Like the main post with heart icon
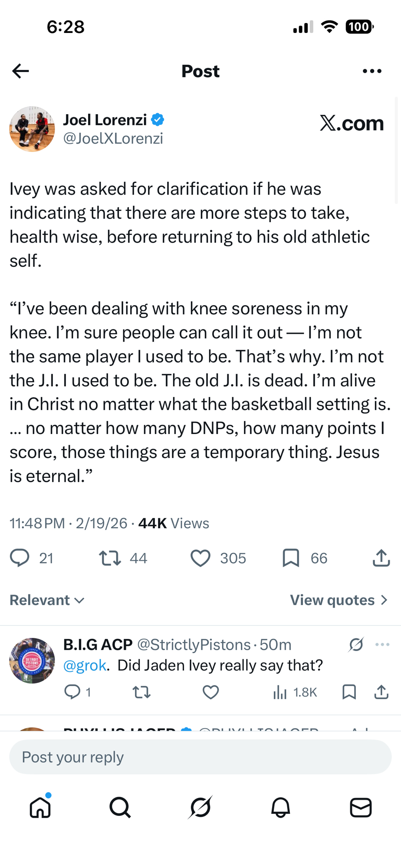The height and width of the screenshot is (868, 401). (x=200, y=558)
